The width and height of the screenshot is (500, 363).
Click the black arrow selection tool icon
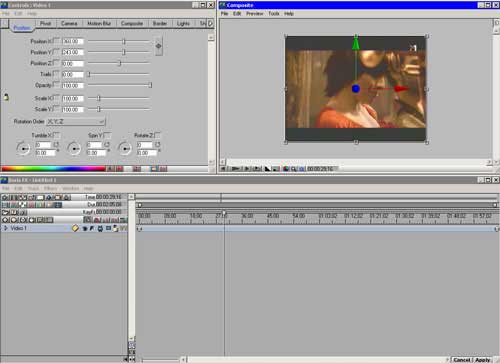tap(267, 169)
